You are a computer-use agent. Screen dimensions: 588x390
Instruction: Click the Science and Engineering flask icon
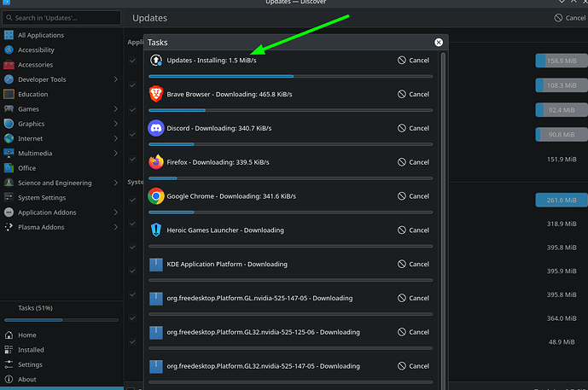coord(9,183)
